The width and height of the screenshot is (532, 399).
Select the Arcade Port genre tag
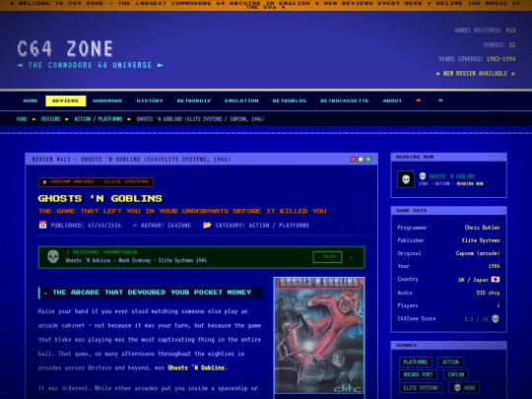418,374
